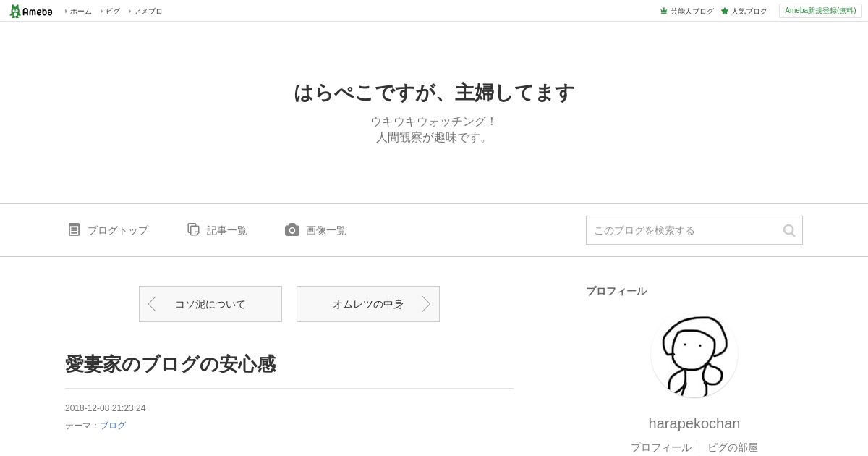
Task: Click the 愛妻家のブログの安心感 article title
Action: click(x=171, y=364)
